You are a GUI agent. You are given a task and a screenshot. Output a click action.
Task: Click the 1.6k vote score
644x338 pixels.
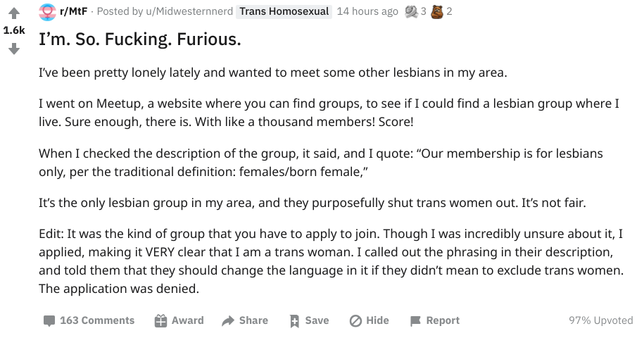(x=13, y=31)
